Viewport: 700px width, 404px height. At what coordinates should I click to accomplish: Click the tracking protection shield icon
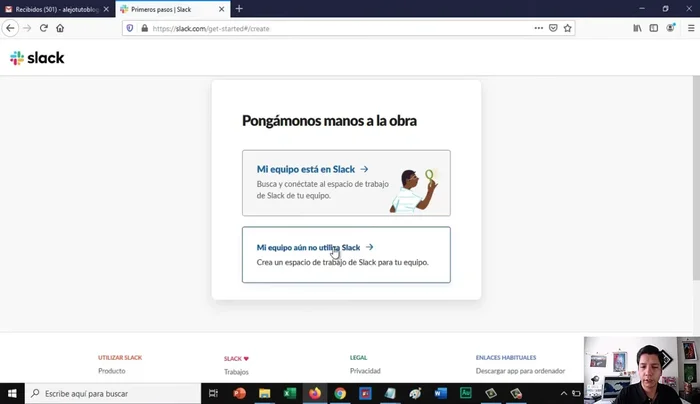130,28
